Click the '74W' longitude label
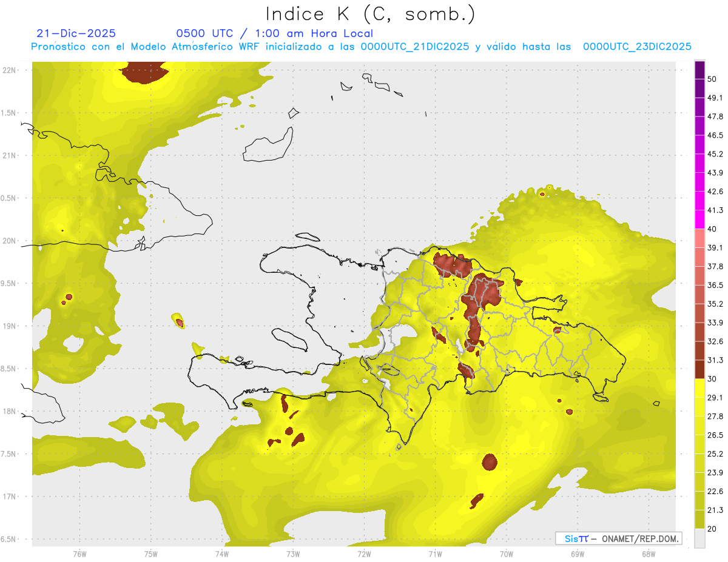The image size is (728, 562). tap(221, 554)
